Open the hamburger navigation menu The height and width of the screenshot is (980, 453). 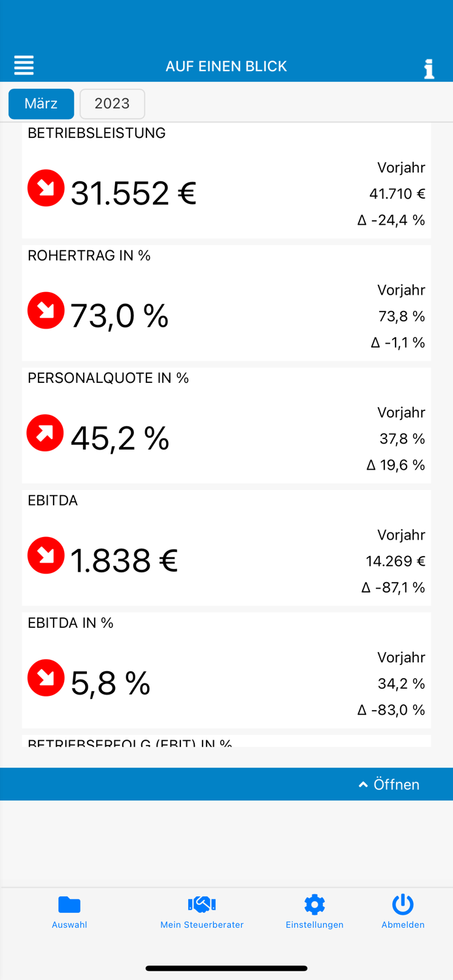[24, 65]
